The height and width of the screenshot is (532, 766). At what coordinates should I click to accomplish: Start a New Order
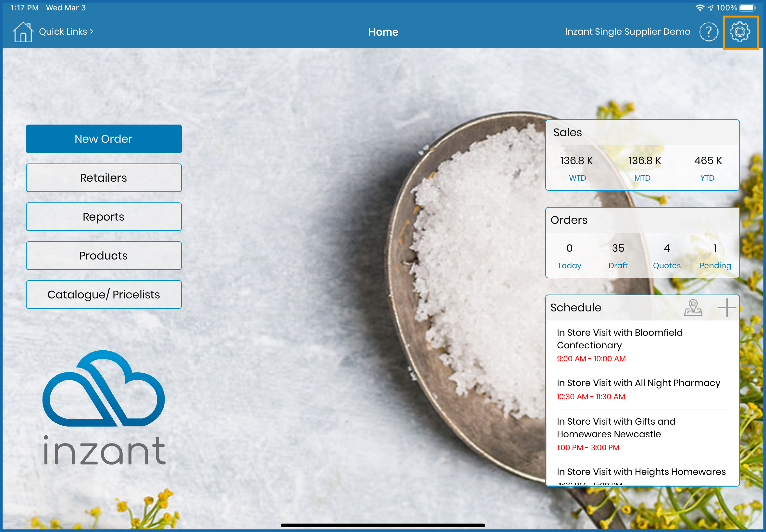(104, 139)
